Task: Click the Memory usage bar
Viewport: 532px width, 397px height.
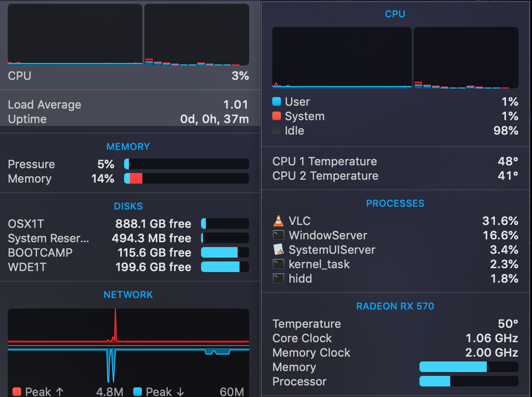Action: [187, 179]
